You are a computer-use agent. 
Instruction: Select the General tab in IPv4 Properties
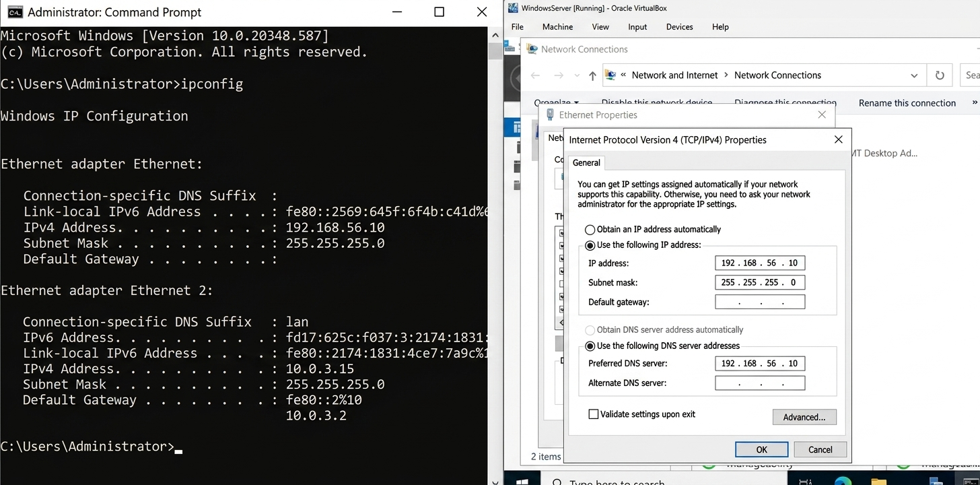click(586, 163)
